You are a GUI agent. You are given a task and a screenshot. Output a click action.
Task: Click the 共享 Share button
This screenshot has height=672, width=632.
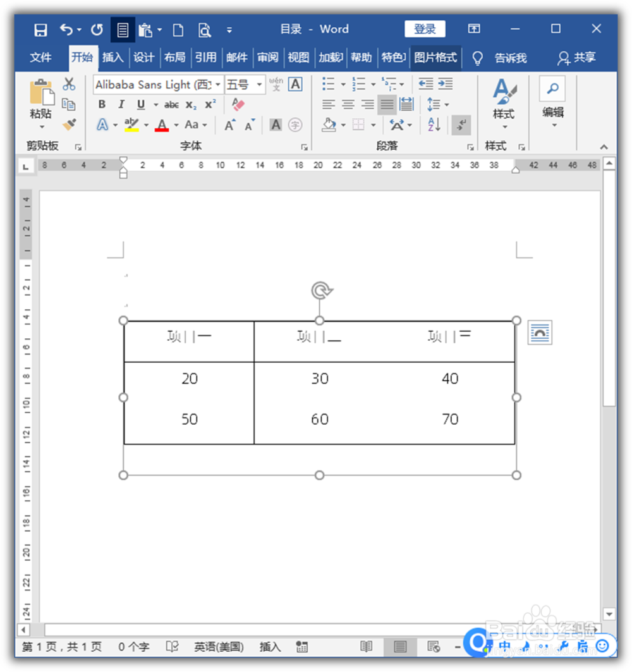(x=576, y=58)
